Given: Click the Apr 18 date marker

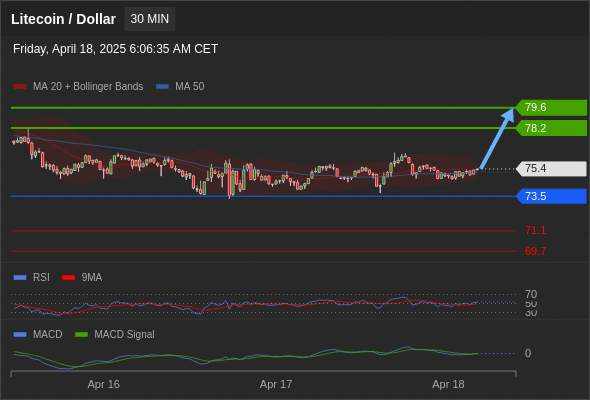Looking at the screenshot, I should 448,384.
